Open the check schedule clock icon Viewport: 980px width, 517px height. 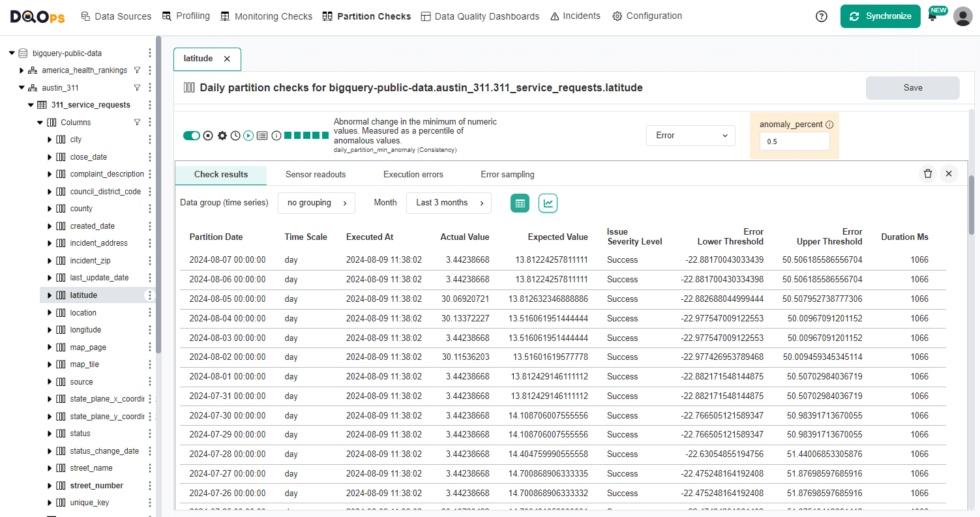(x=235, y=136)
